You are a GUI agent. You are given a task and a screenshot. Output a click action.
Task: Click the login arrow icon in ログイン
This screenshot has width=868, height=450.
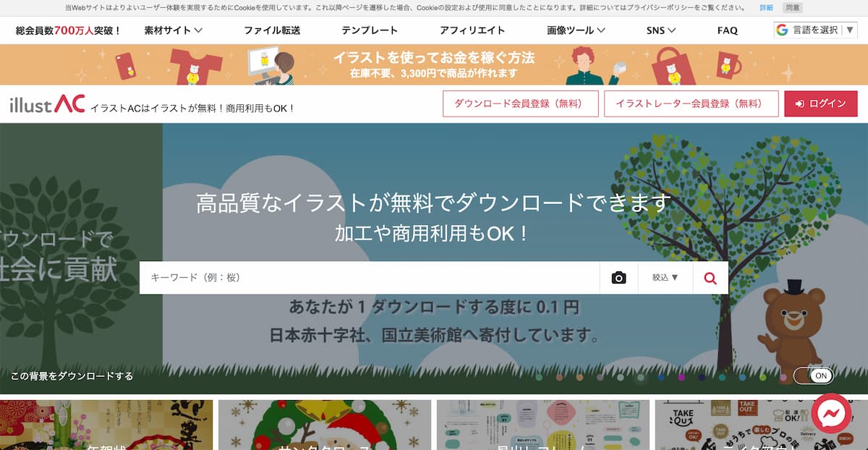tap(799, 104)
